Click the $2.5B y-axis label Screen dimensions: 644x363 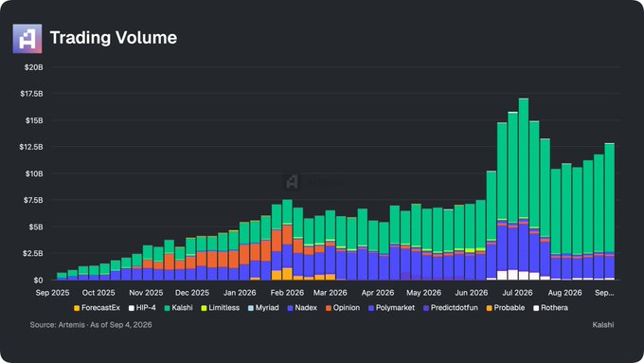33,253
